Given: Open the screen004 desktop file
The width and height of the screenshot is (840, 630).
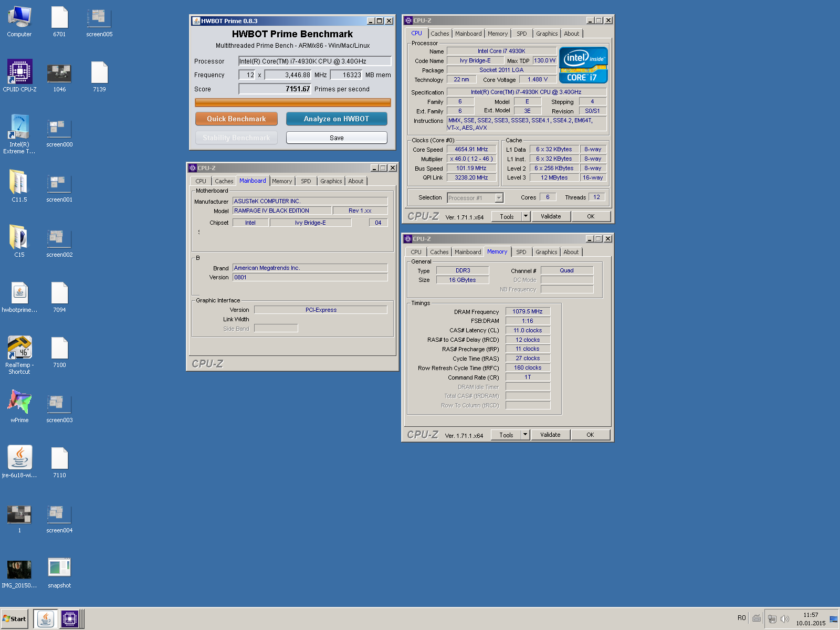Looking at the screenshot, I should click(x=59, y=518).
